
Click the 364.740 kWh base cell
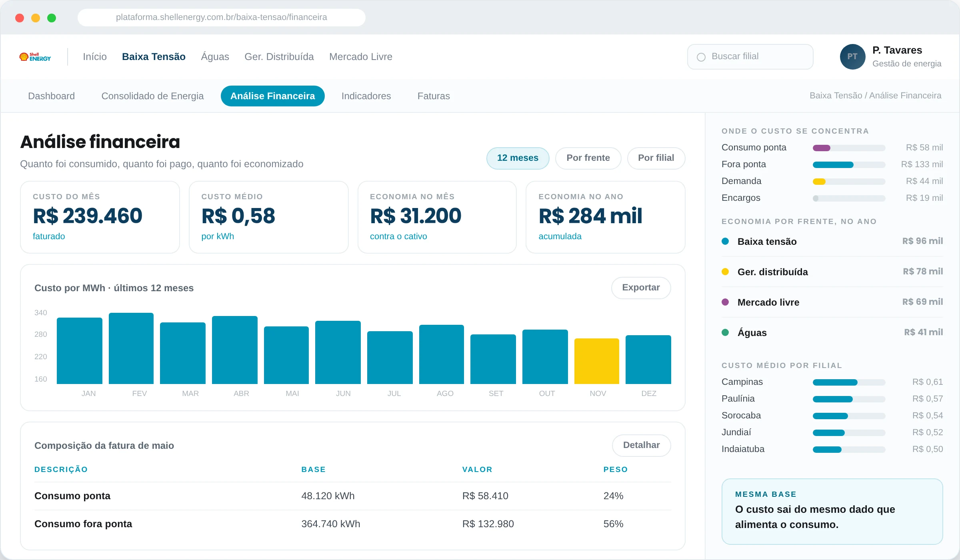pyautogui.click(x=330, y=524)
